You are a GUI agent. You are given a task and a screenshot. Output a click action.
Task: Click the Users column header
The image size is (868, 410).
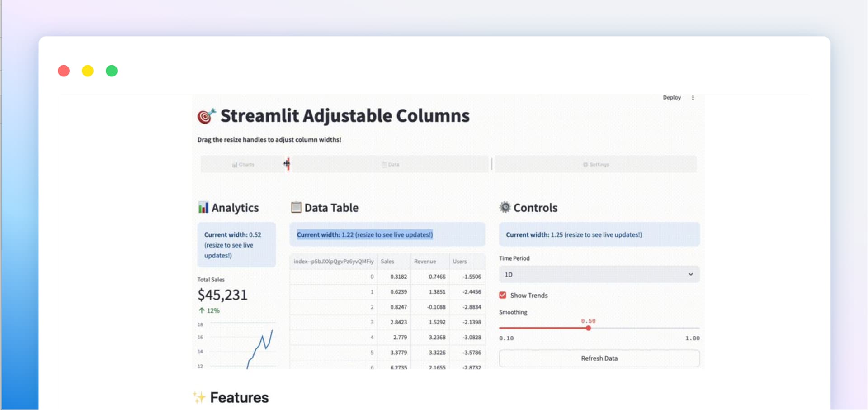[x=467, y=262]
